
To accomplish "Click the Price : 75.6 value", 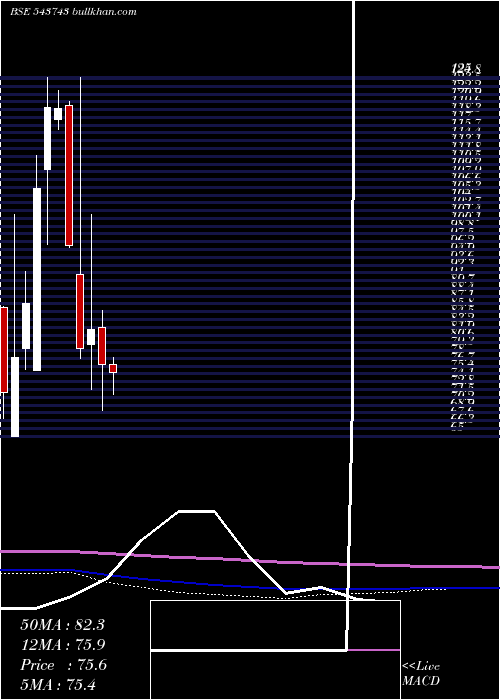I will point(63,665).
